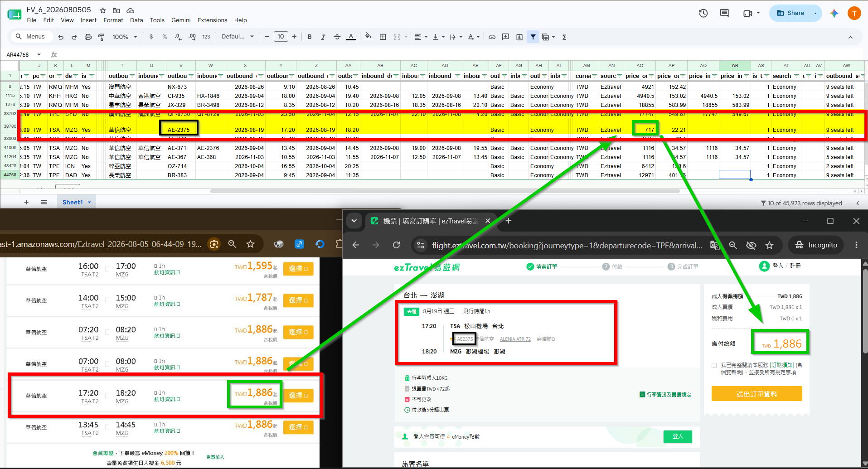Image resolution: width=868 pixels, height=469 pixels.
Task: Increase font size with the plus button
Action: [x=295, y=37]
